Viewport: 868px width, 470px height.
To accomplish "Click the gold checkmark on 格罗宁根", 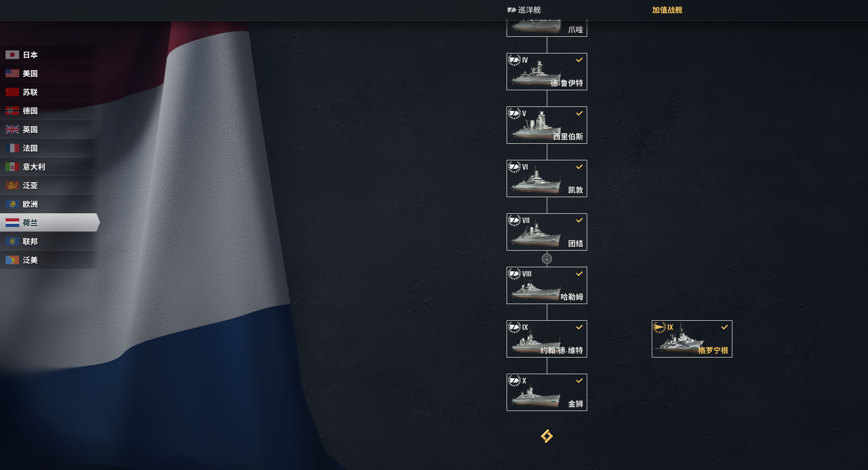I will [725, 327].
